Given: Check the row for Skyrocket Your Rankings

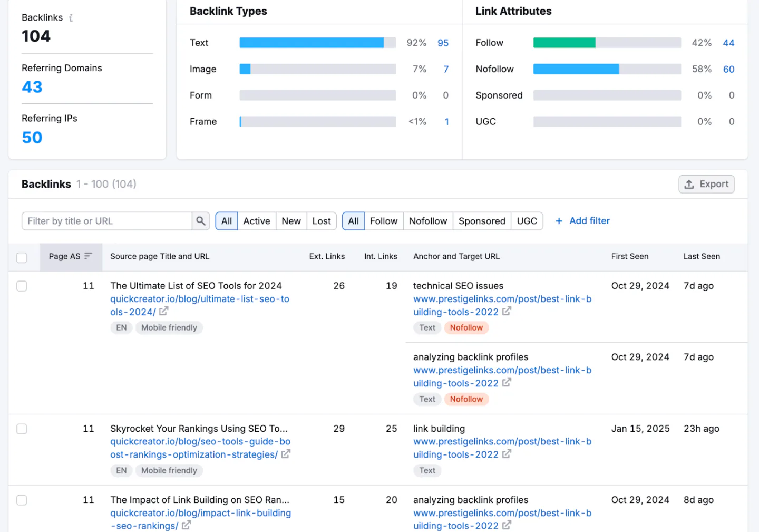Looking at the screenshot, I should click(x=22, y=429).
